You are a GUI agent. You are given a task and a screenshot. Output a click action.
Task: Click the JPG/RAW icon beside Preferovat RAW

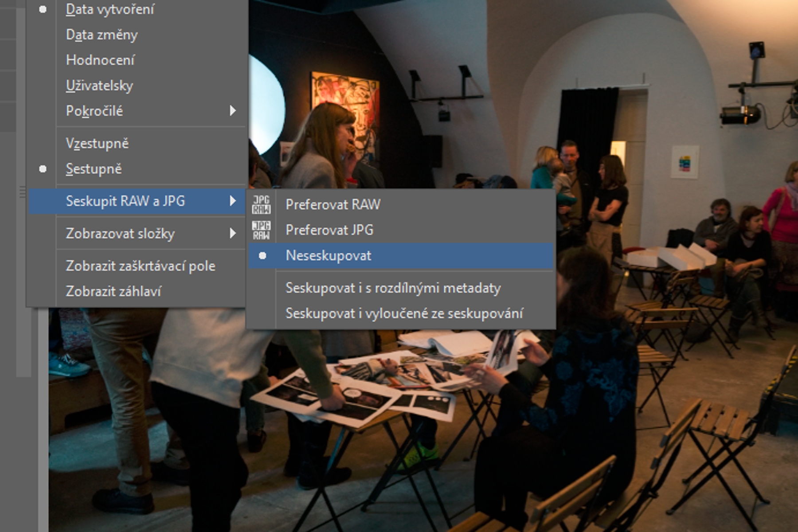click(261, 204)
